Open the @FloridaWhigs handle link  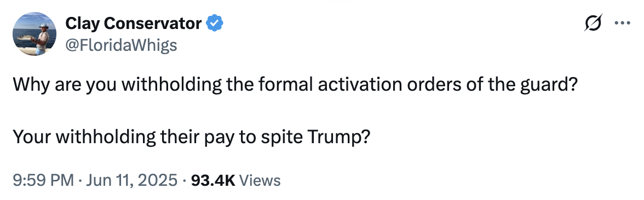[121, 45]
